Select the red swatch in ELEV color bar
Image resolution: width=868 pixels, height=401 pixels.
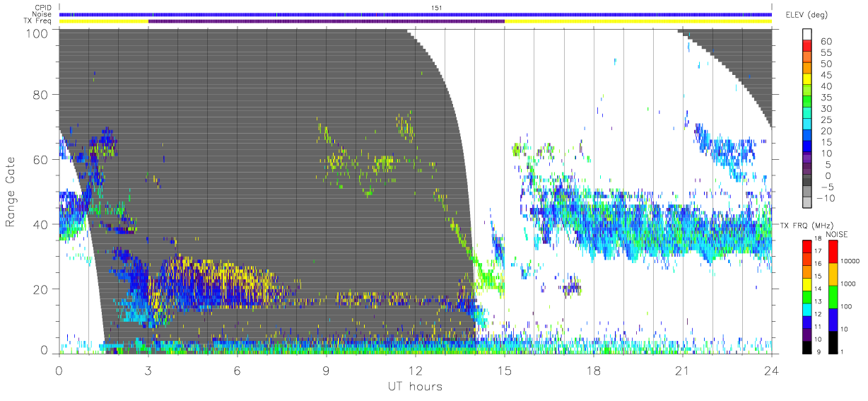tap(808, 45)
